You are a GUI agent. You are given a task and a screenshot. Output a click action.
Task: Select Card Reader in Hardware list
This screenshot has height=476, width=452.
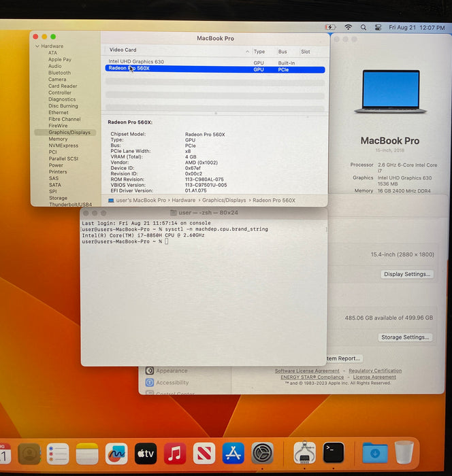coord(63,86)
